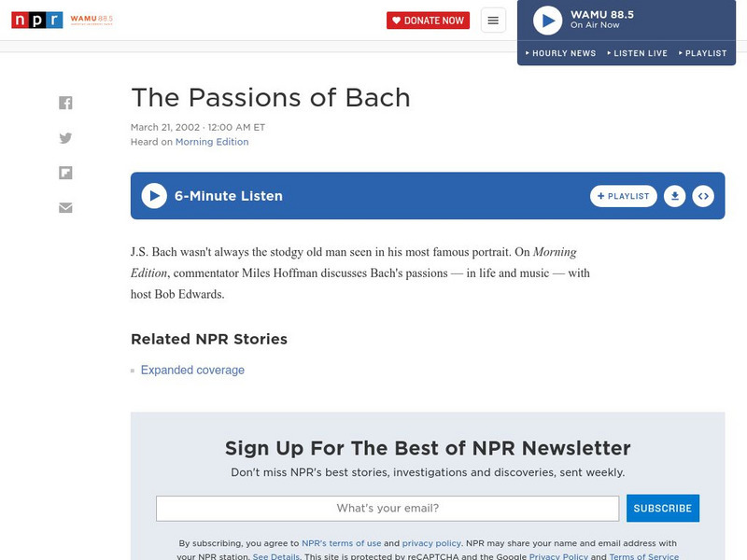Viewport: 747px width, 560px height.
Task: Share the story on Twitter
Action: [x=65, y=137]
